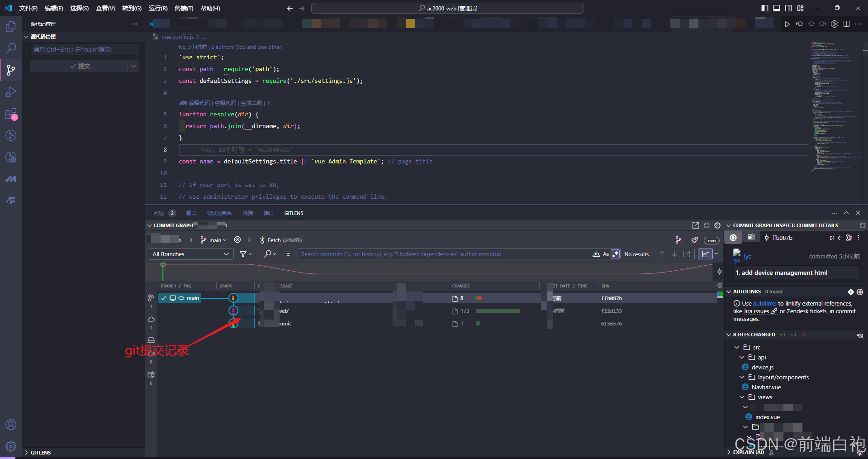Open the pull request icon beside rocket
Image resolution: width=868 pixels, height=459 pixels.
point(679,240)
